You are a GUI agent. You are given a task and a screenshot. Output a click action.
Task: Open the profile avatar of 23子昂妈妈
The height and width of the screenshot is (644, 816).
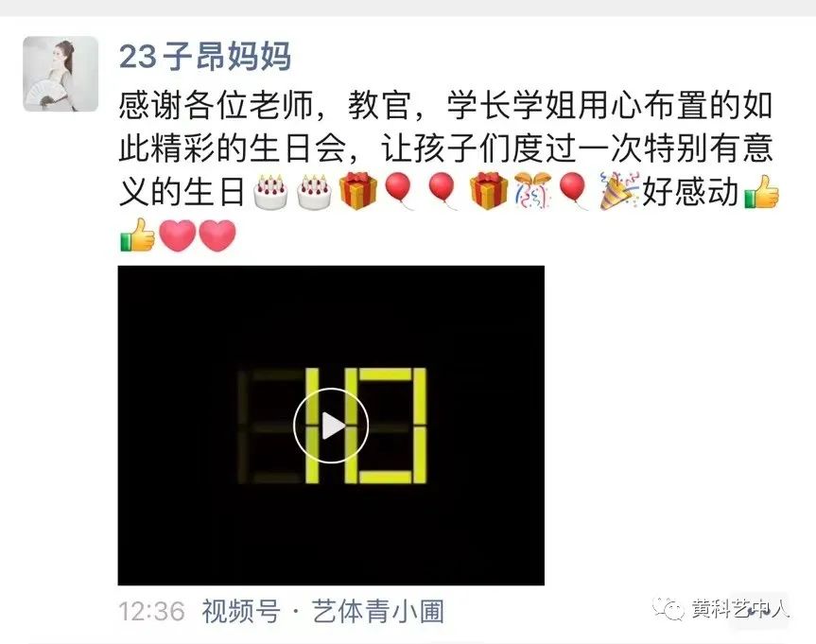(61, 74)
